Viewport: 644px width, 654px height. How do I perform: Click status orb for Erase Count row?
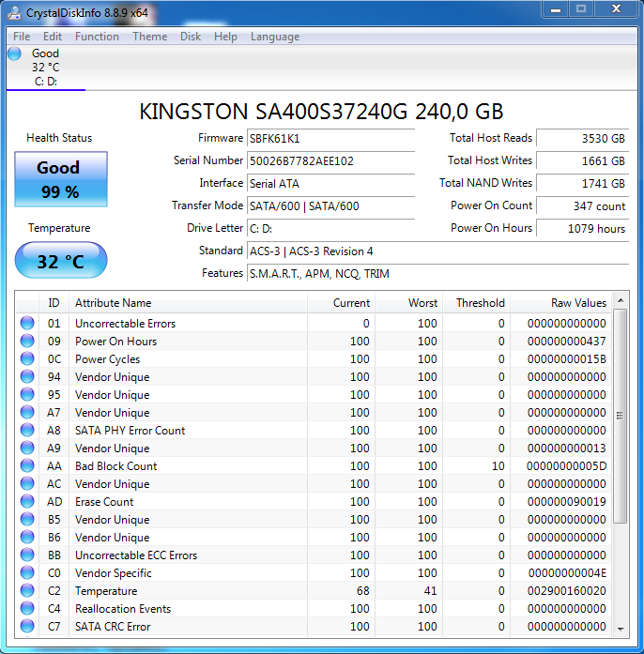(27, 502)
